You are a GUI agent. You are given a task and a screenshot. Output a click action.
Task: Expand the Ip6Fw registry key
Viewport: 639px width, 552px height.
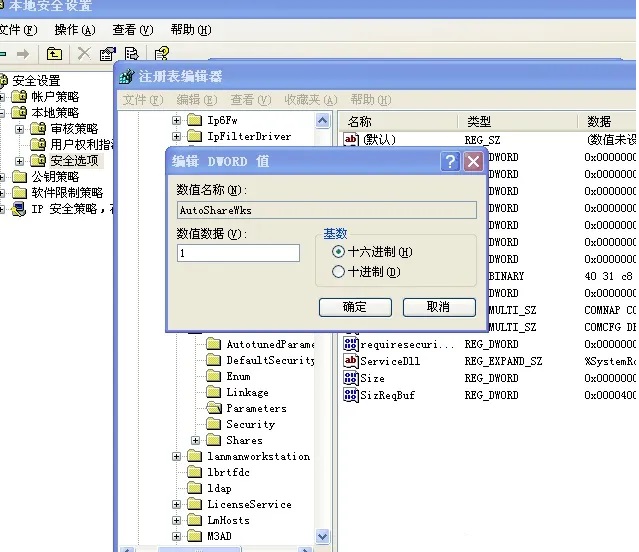pos(176,121)
